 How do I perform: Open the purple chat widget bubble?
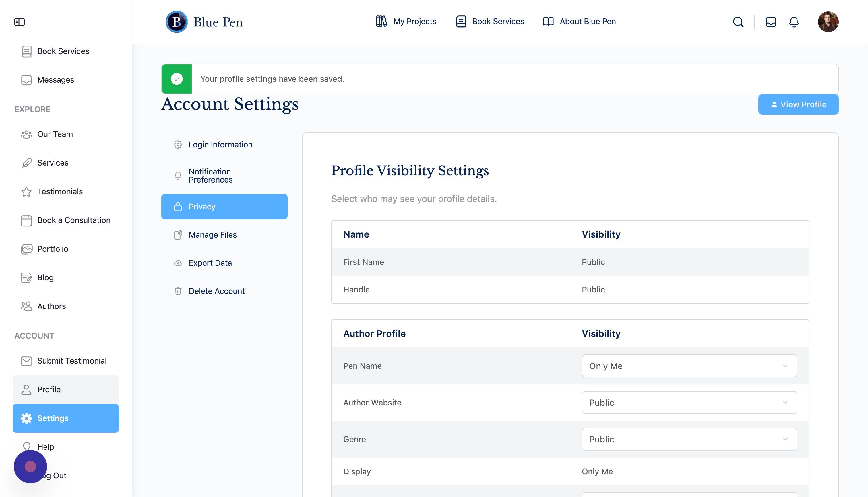pos(30,466)
